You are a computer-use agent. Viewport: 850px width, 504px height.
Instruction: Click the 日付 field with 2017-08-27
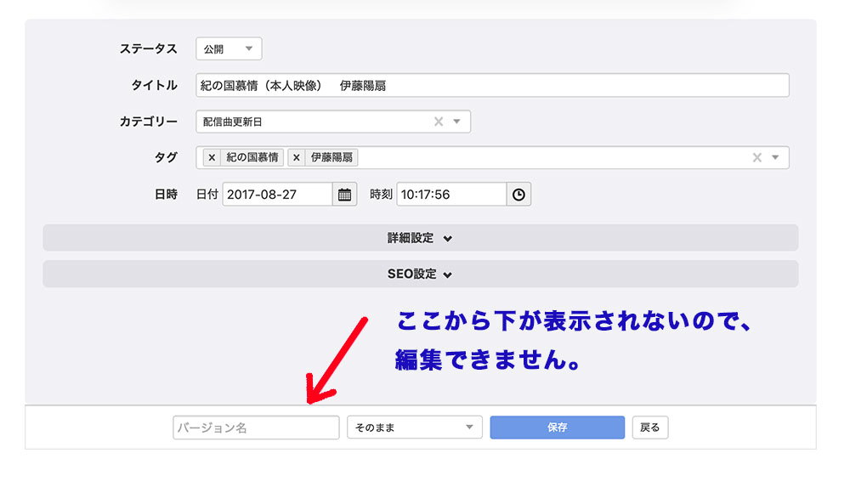click(x=276, y=195)
